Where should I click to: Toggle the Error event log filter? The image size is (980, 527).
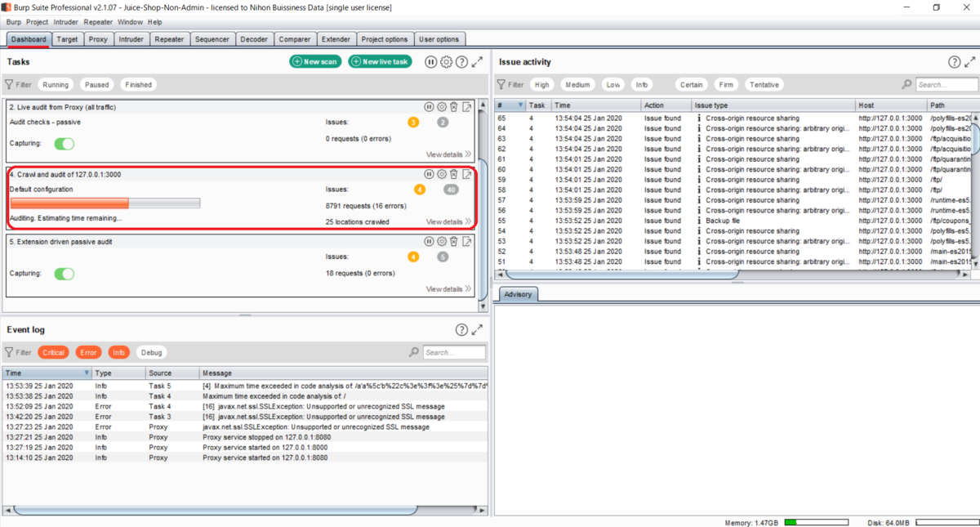[x=88, y=352]
